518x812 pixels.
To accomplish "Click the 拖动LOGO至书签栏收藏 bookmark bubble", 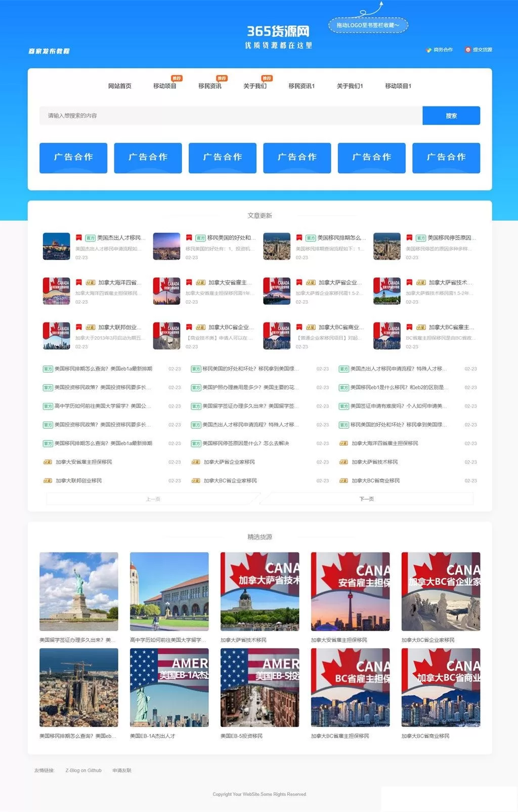I will click(368, 25).
